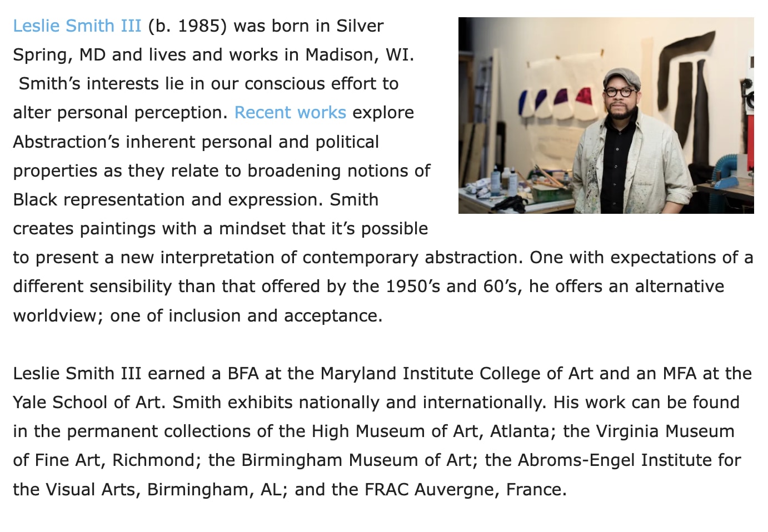Image resolution: width=768 pixels, height=532 pixels.
Task: Click the text "Virginia Museum"
Action: pyautogui.click(x=665, y=431)
